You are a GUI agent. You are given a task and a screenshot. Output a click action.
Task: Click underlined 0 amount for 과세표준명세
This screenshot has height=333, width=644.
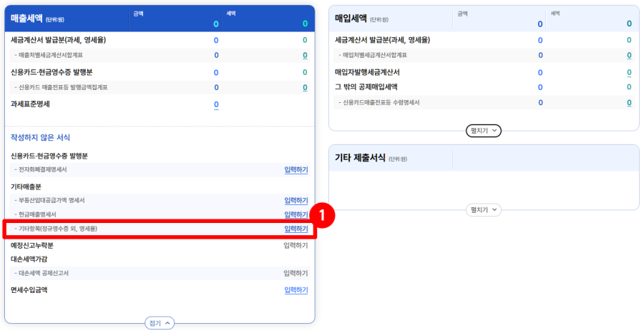click(216, 104)
